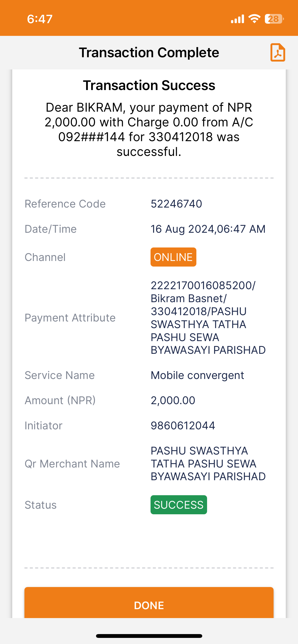Tap the Transaction Success heading
The width and height of the screenshot is (298, 644).
click(x=149, y=85)
